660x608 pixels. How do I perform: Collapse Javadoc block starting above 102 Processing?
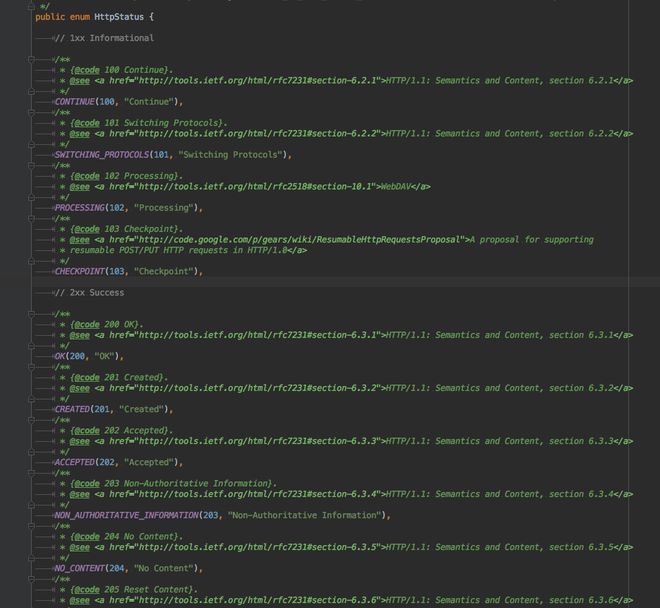click(x=31, y=166)
